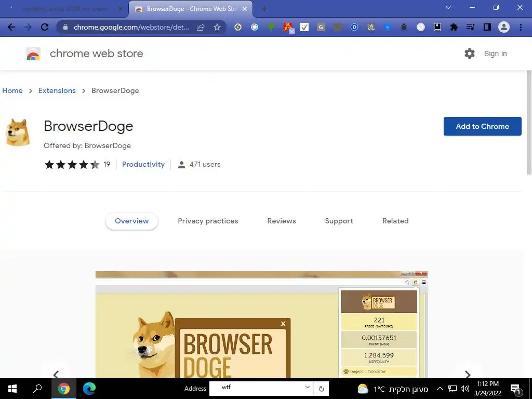Open the weather widget on taskbar
532x399 pixels.
[x=393, y=389]
